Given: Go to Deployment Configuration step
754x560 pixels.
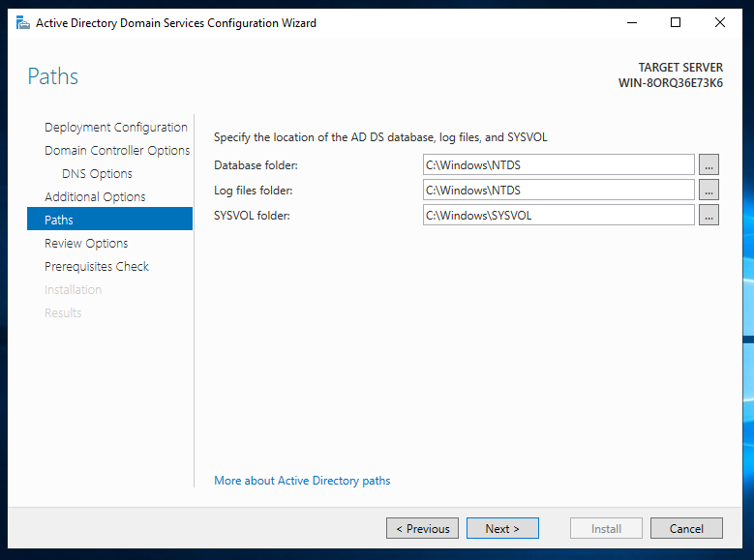Looking at the screenshot, I should tap(116, 128).
